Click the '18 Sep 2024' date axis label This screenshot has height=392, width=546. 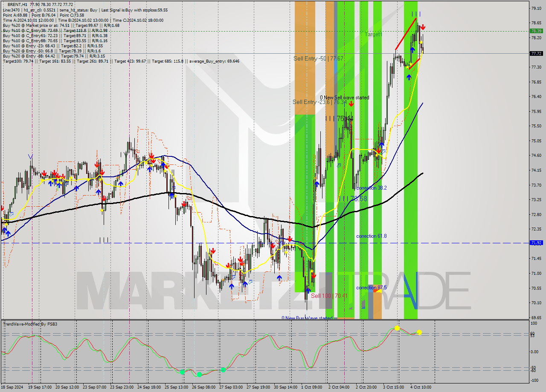(x=12, y=387)
